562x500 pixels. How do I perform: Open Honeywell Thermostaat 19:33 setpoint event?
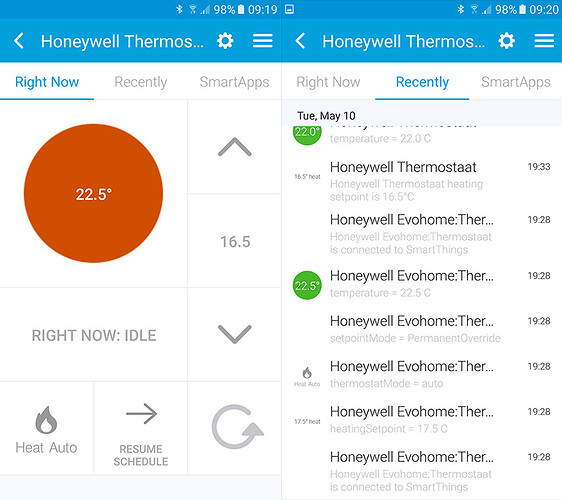click(x=422, y=181)
